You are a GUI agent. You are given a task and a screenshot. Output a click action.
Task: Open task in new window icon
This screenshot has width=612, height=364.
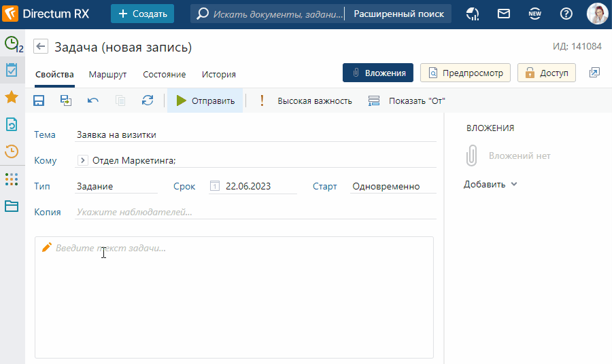594,73
